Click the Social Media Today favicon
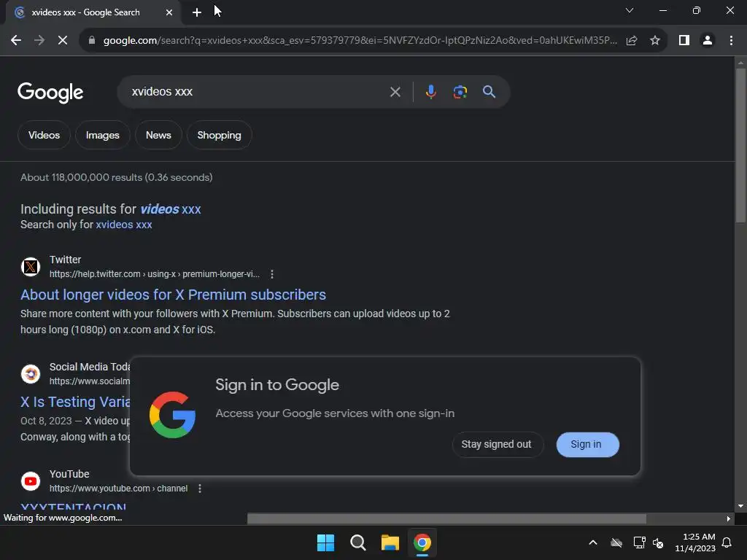This screenshot has width=747, height=560. tap(31, 374)
